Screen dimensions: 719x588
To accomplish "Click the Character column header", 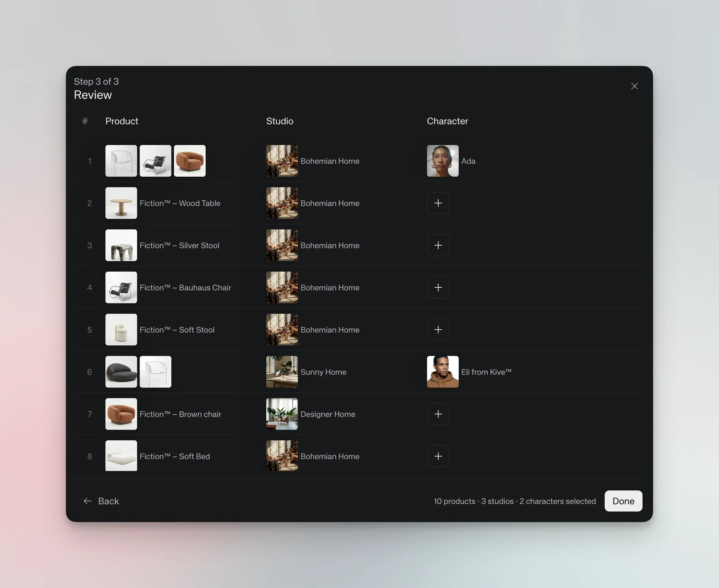I will tap(447, 121).
